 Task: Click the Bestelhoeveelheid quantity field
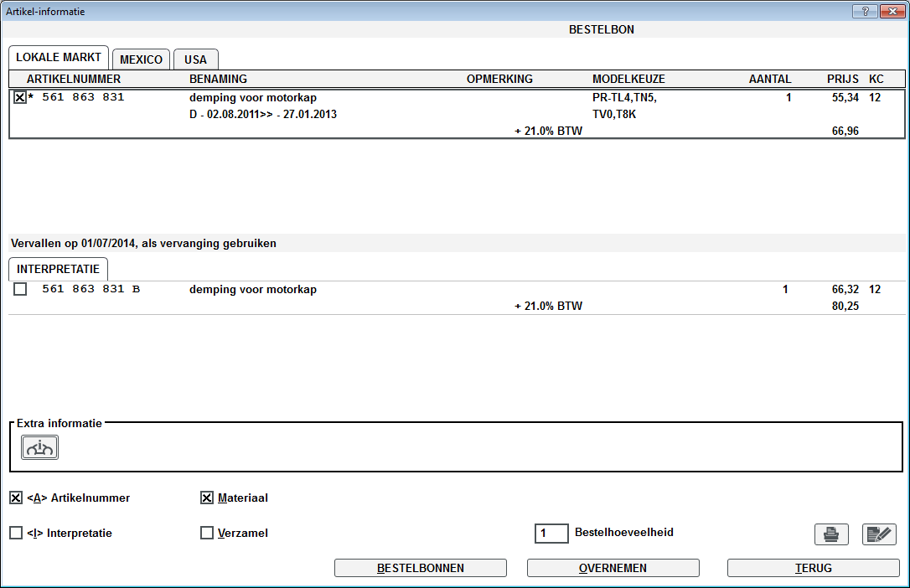(x=551, y=533)
